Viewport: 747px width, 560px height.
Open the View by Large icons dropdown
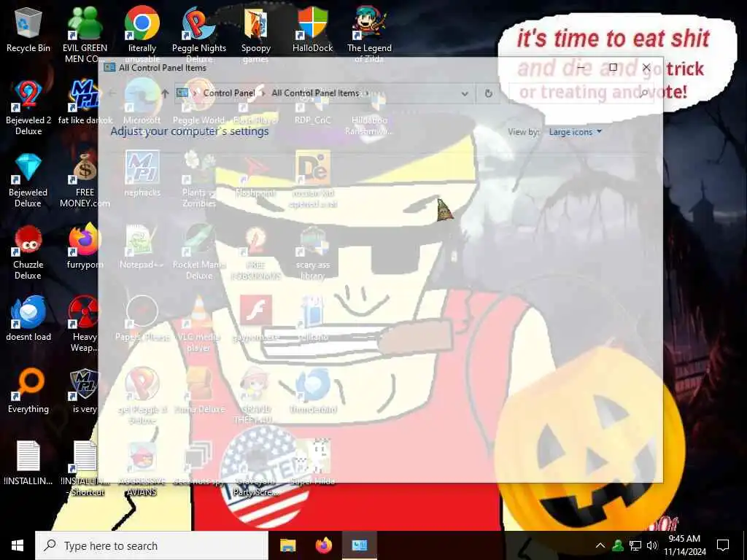575,132
